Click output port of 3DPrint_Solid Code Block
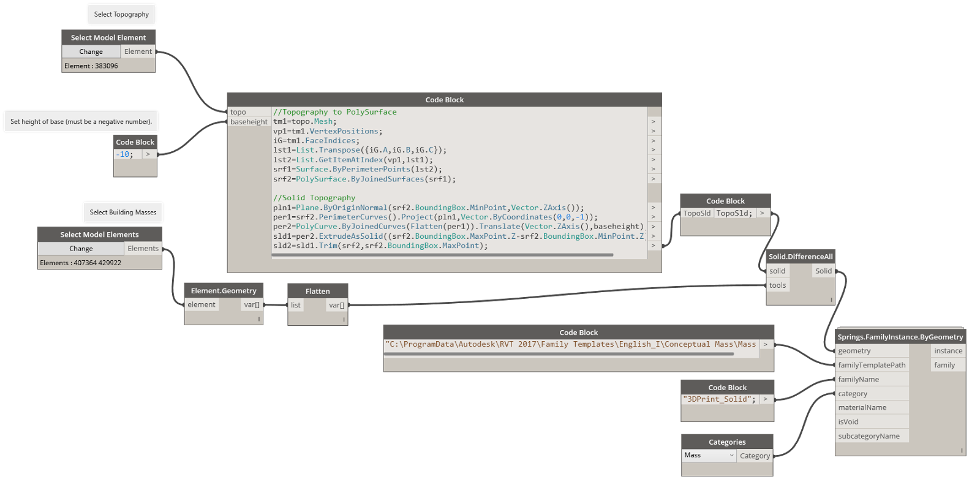 766,399
